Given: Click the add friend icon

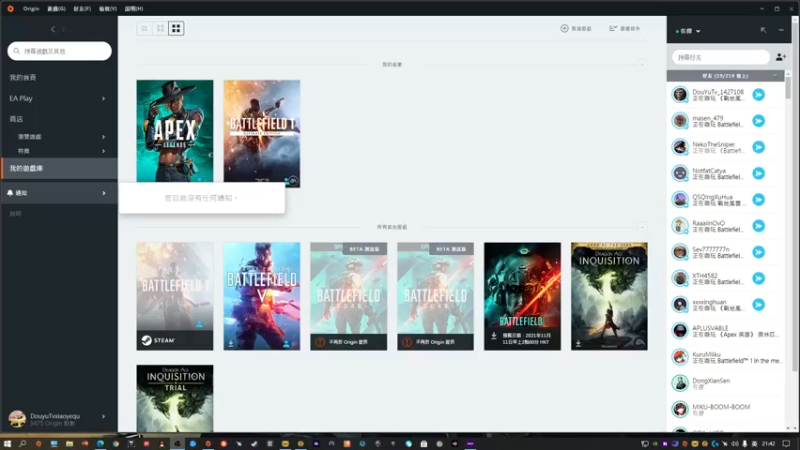Looking at the screenshot, I should tap(781, 57).
